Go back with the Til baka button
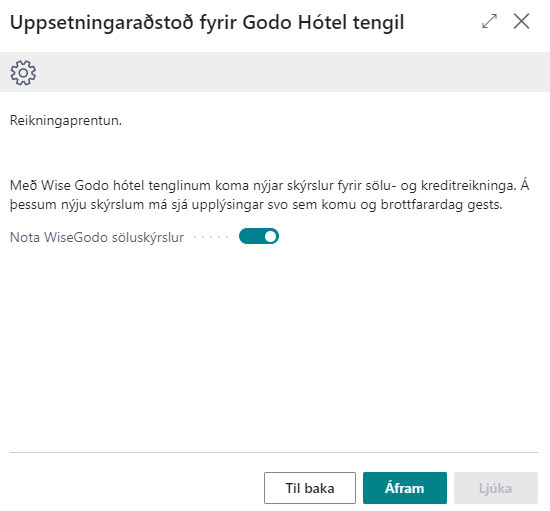550x511 pixels. pyautogui.click(x=310, y=488)
